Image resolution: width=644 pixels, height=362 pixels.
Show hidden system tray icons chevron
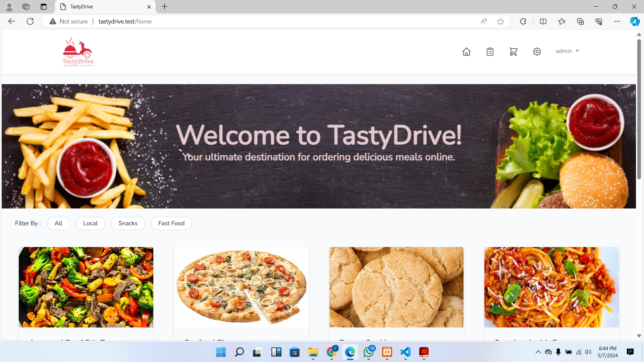pyautogui.click(x=538, y=352)
